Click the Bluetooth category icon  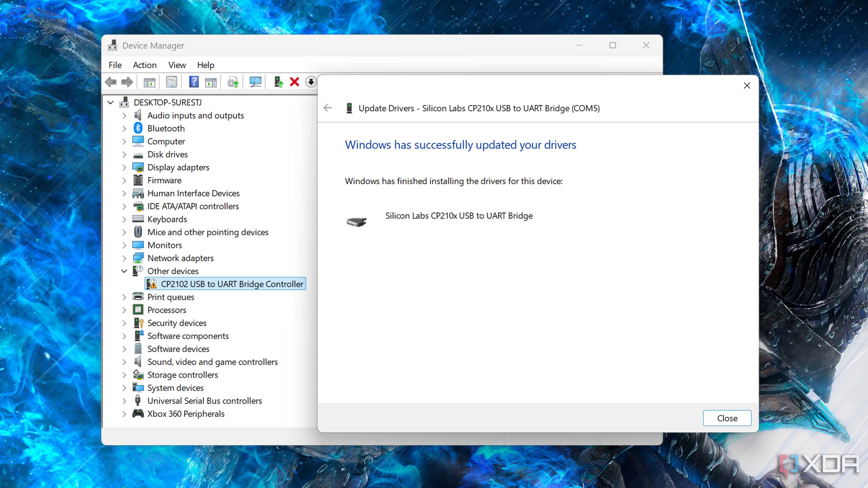tap(138, 128)
